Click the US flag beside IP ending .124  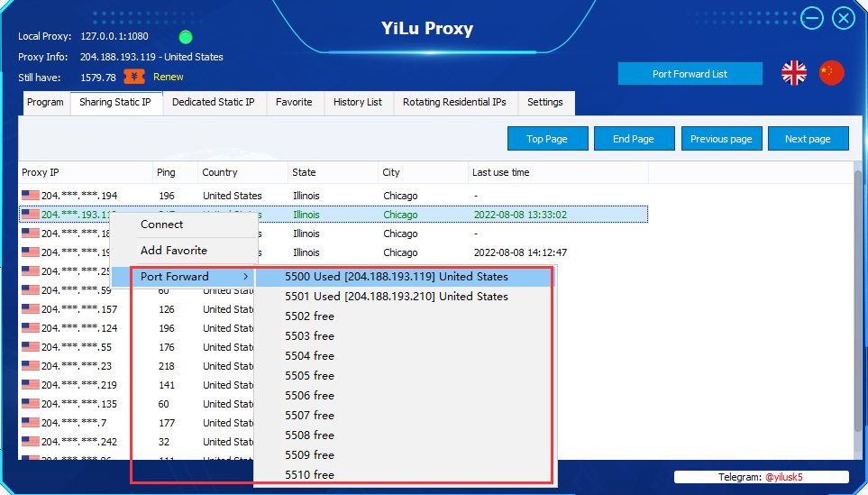(31, 327)
